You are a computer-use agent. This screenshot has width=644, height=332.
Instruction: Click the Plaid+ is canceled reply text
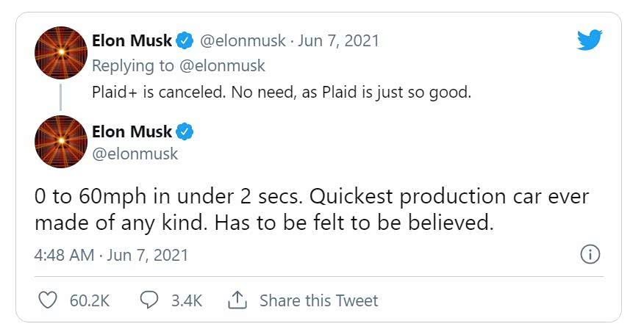(x=280, y=93)
